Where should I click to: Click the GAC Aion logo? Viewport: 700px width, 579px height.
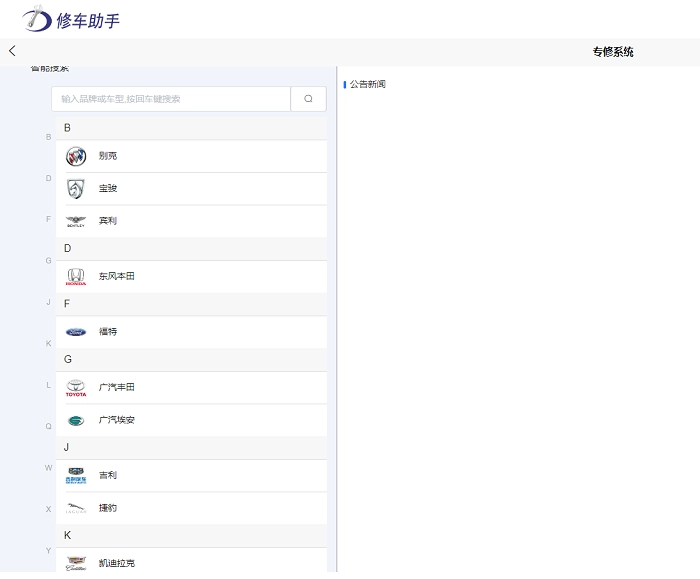pos(76,421)
